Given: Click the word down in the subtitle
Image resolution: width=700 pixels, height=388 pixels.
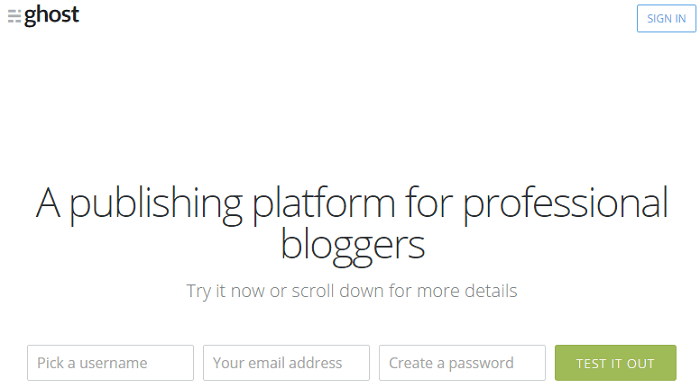Looking at the screenshot, I should 361,291.
